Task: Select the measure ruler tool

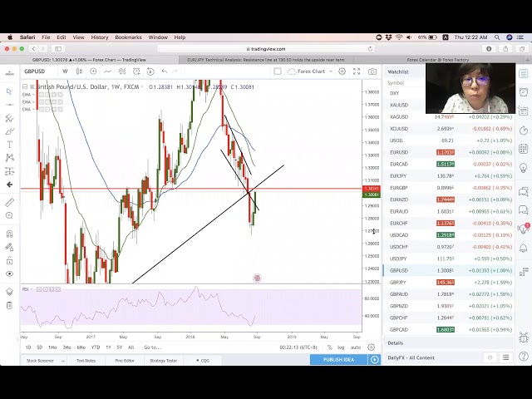Action: (x=9, y=202)
